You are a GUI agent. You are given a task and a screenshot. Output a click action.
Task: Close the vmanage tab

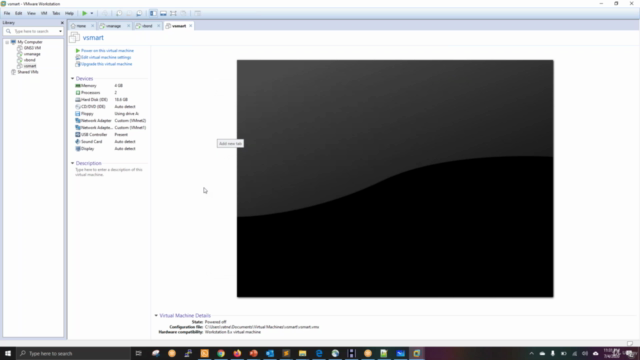click(x=129, y=26)
